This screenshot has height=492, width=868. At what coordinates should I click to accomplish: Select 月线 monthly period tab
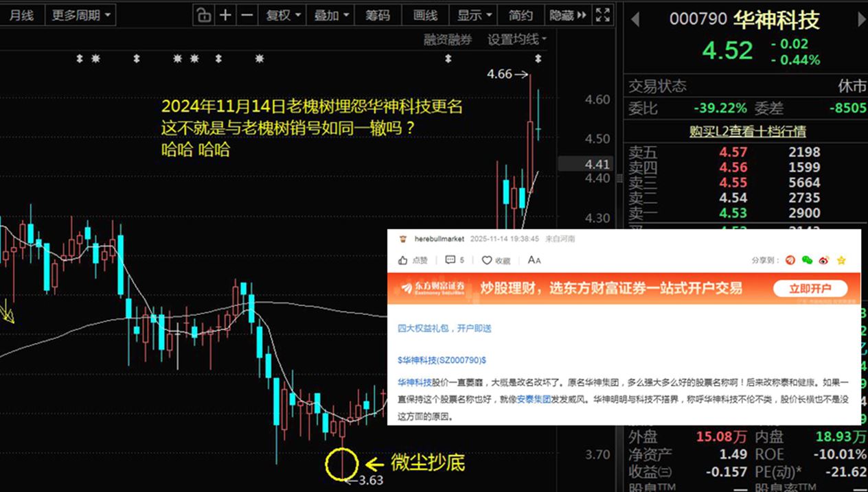point(21,15)
